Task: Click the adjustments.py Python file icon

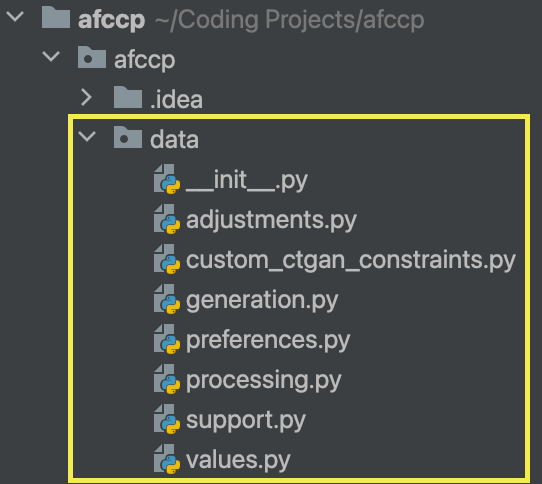Action: 167,219
